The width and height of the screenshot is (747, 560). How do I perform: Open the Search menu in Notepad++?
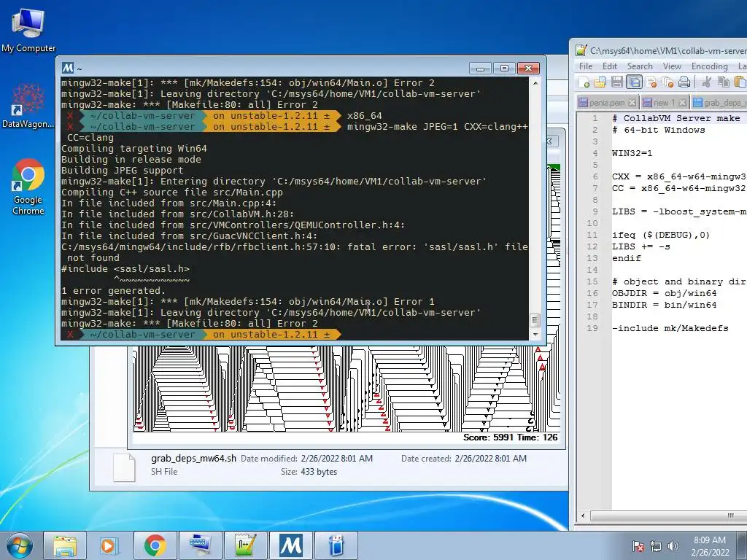point(639,66)
